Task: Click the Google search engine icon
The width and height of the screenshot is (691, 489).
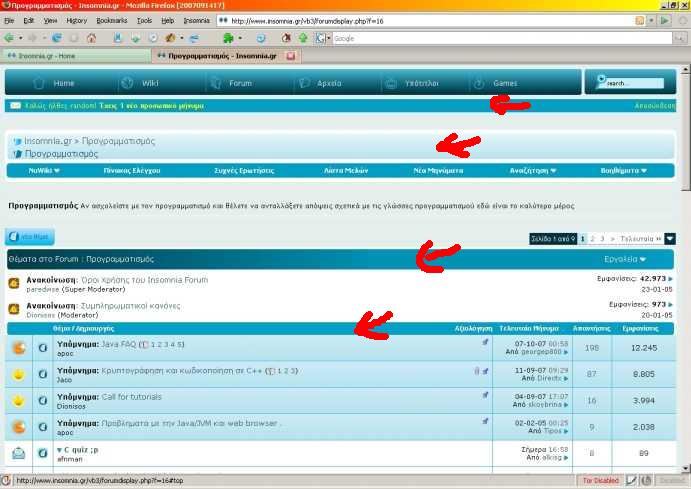Action: (x=320, y=39)
